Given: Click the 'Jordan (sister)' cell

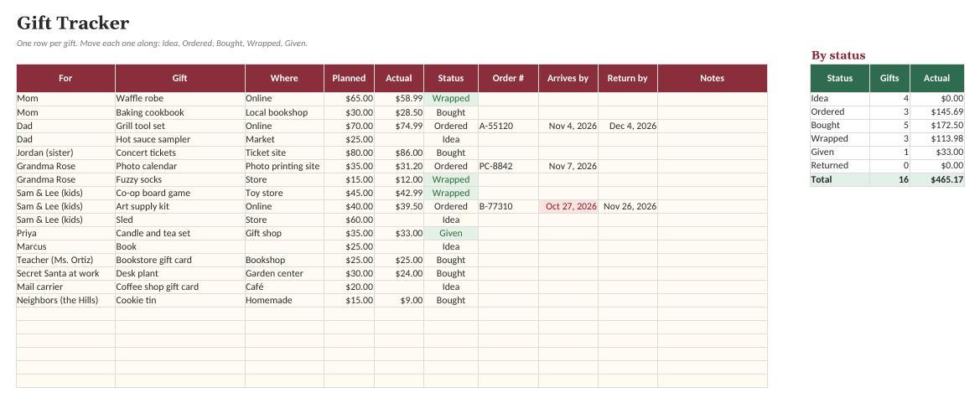Looking at the screenshot, I should [65, 152].
